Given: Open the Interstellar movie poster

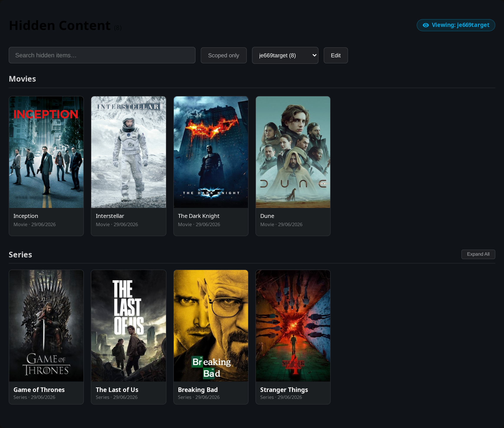Looking at the screenshot, I should pyautogui.click(x=128, y=152).
